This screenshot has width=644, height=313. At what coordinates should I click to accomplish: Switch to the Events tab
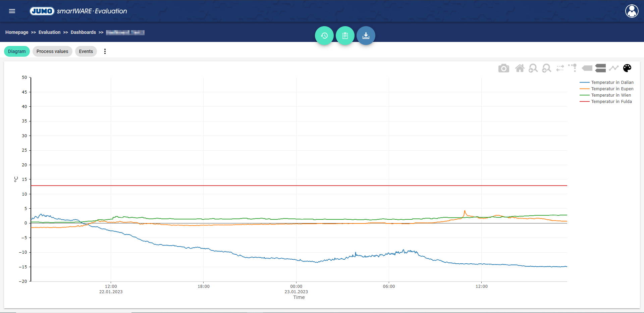(x=86, y=51)
